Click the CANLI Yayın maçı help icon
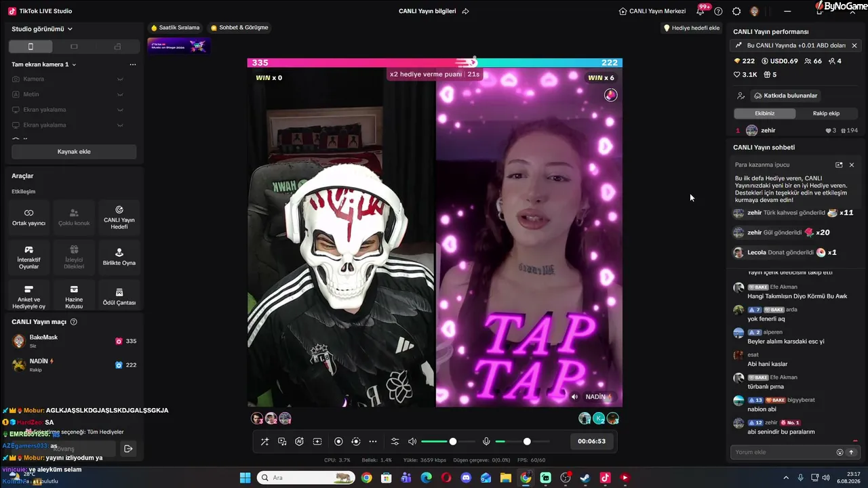This screenshot has width=868, height=488. 74,322
